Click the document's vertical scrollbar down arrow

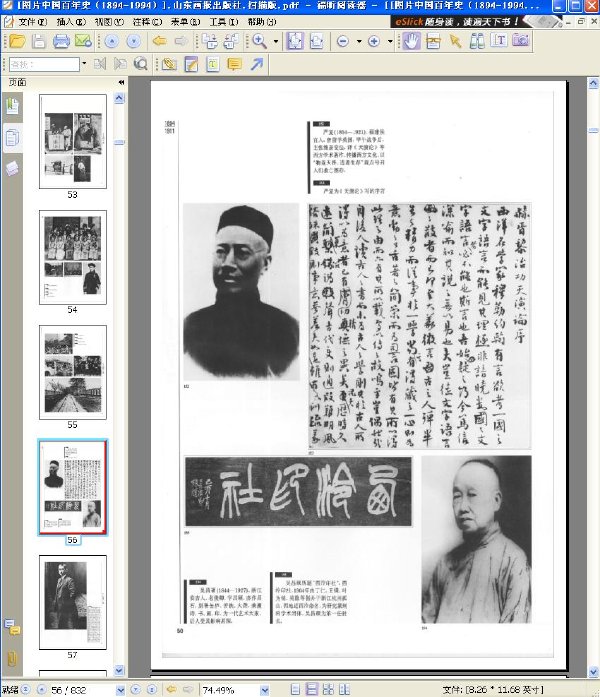tap(593, 671)
